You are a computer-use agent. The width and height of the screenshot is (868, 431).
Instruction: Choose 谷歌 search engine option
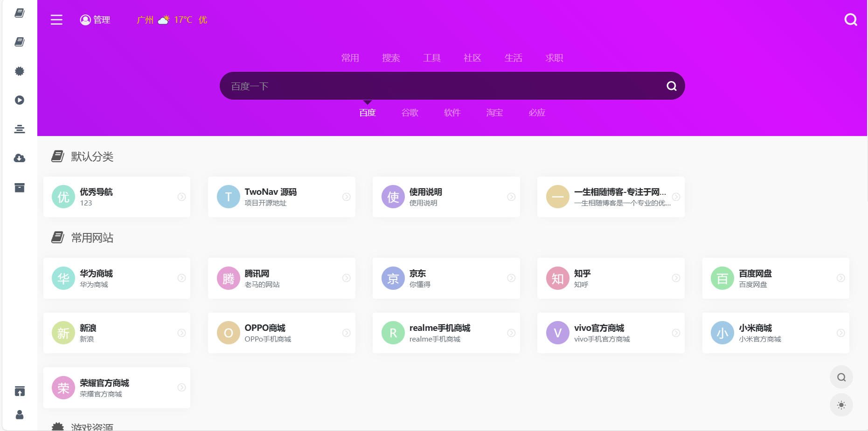pyautogui.click(x=410, y=113)
